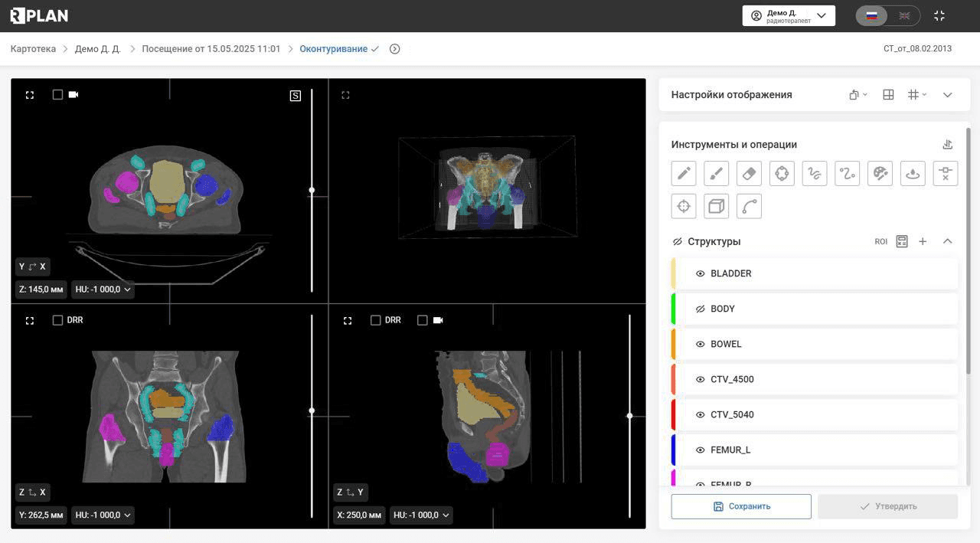
Task: Select the crosshair target tool
Action: [684, 206]
